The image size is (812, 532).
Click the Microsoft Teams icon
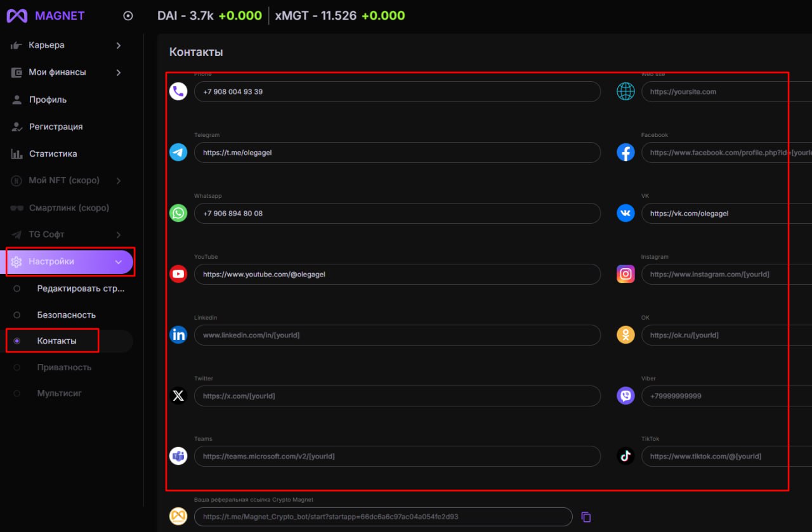pos(178,456)
